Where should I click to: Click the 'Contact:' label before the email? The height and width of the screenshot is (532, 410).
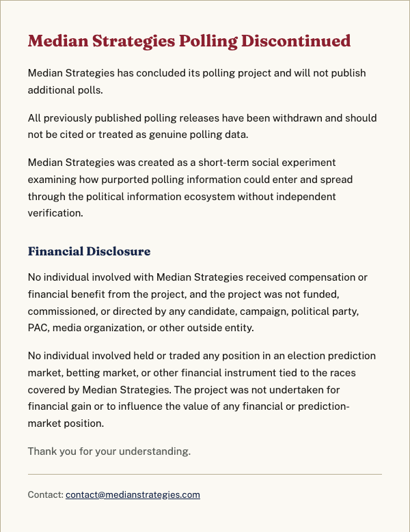click(x=46, y=494)
